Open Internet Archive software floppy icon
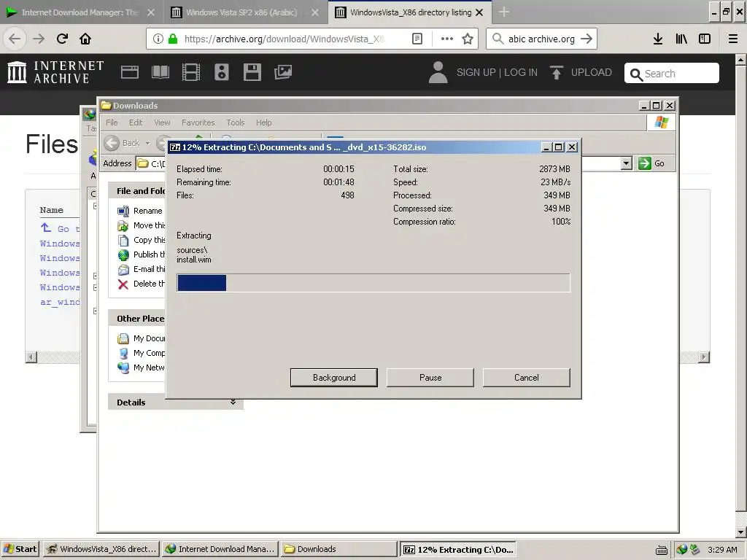 [252, 72]
